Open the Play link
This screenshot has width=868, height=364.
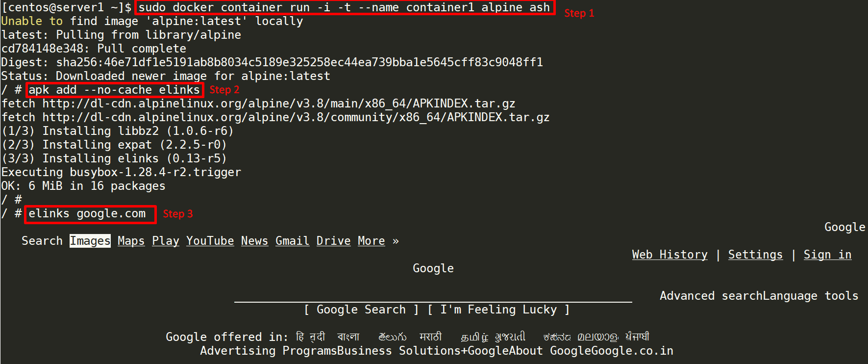click(165, 241)
